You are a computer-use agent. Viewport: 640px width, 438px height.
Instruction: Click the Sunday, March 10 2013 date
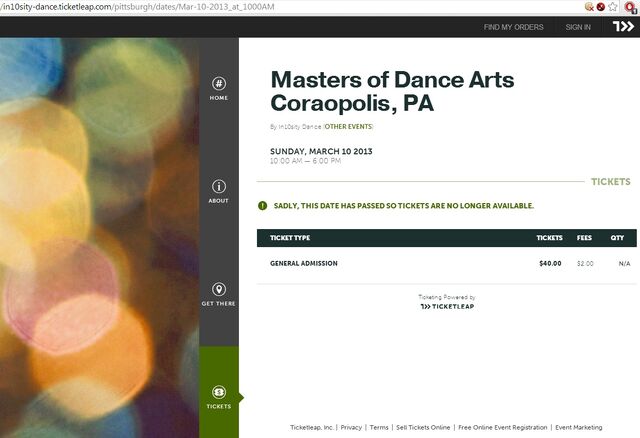(x=321, y=151)
